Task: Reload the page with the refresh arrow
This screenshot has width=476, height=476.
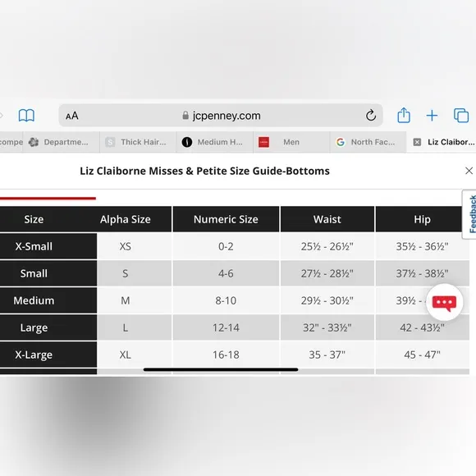Action: [x=371, y=116]
